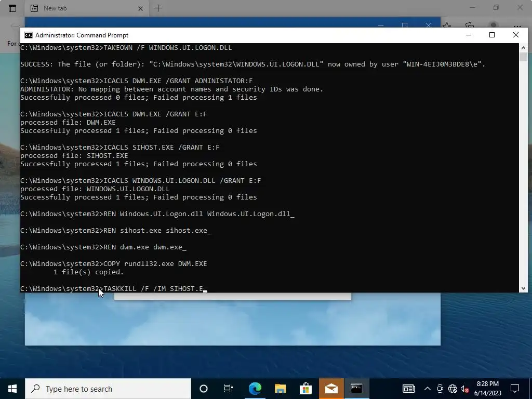This screenshot has width=532, height=399.
Task: Click the 'processed file: DWM.EXE' line
Action: (x=68, y=123)
